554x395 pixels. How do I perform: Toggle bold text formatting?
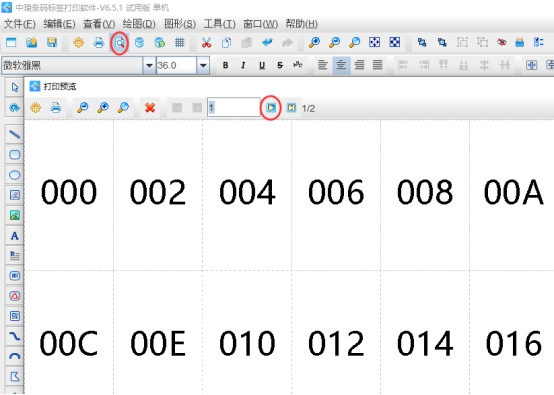click(225, 65)
